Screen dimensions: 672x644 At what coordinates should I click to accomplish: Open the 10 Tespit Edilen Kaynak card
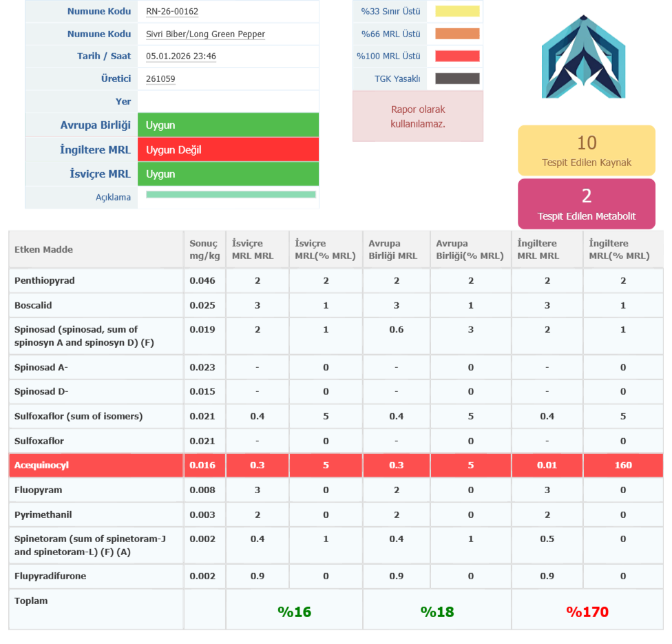(586, 150)
